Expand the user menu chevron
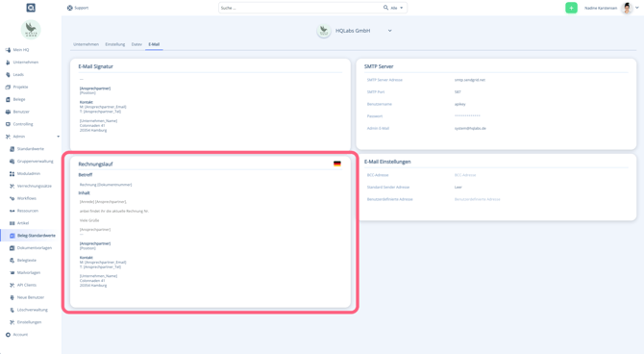644x354 pixels. 637,8
